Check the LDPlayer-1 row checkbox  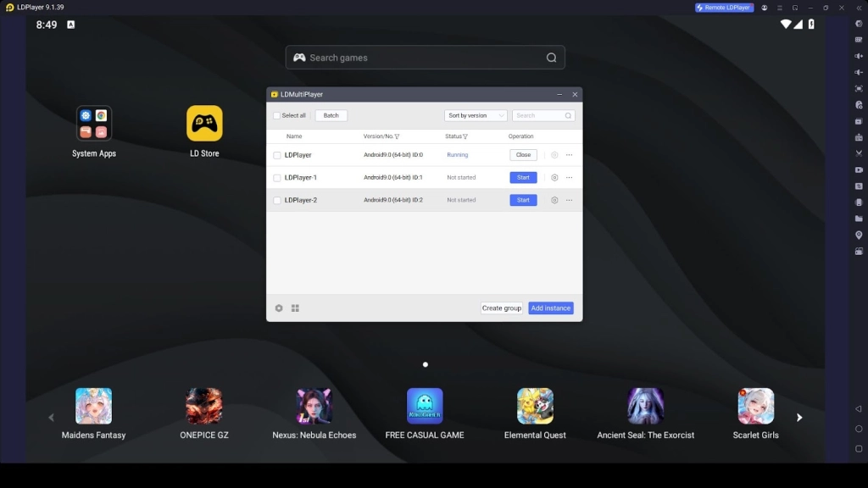click(x=277, y=178)
